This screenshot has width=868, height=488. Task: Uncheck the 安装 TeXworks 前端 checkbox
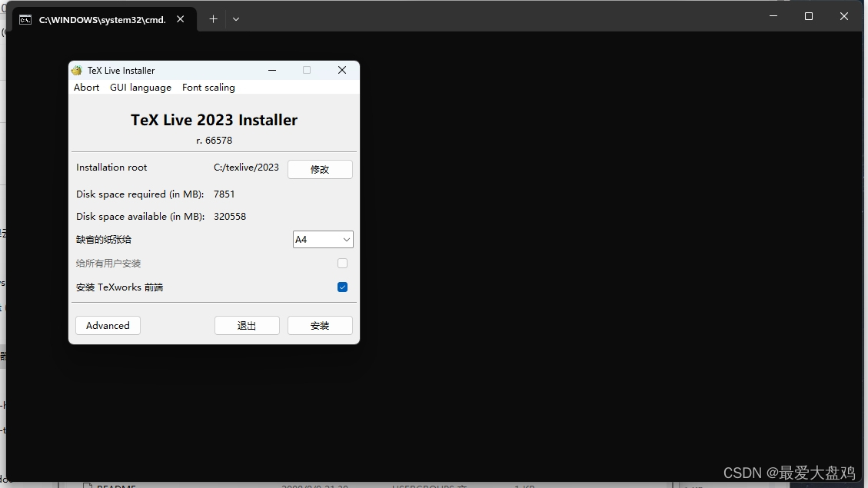tap(342, 287)
